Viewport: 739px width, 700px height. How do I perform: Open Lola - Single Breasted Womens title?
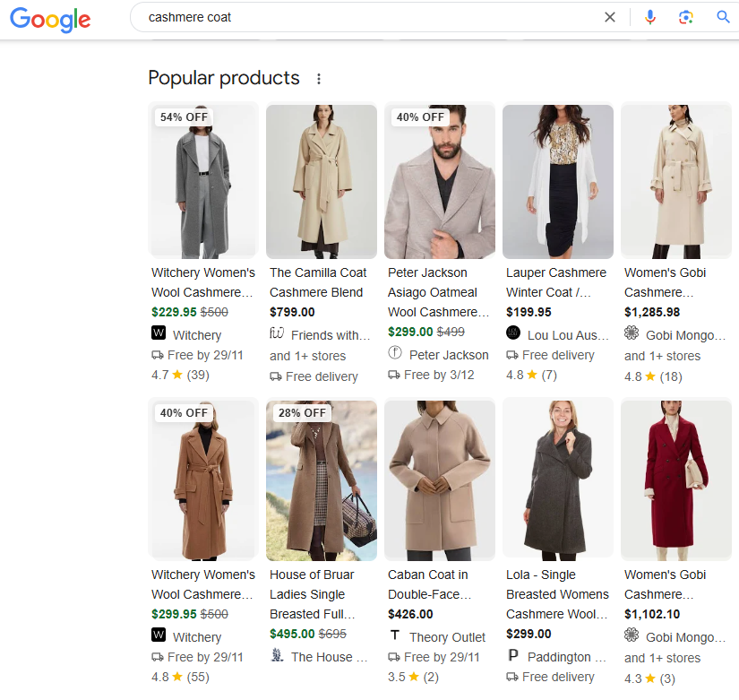click(x=557, y=594)
